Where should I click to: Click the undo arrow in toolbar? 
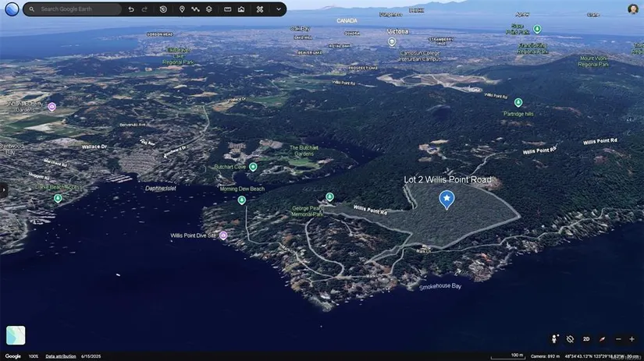tap(131, 9)
